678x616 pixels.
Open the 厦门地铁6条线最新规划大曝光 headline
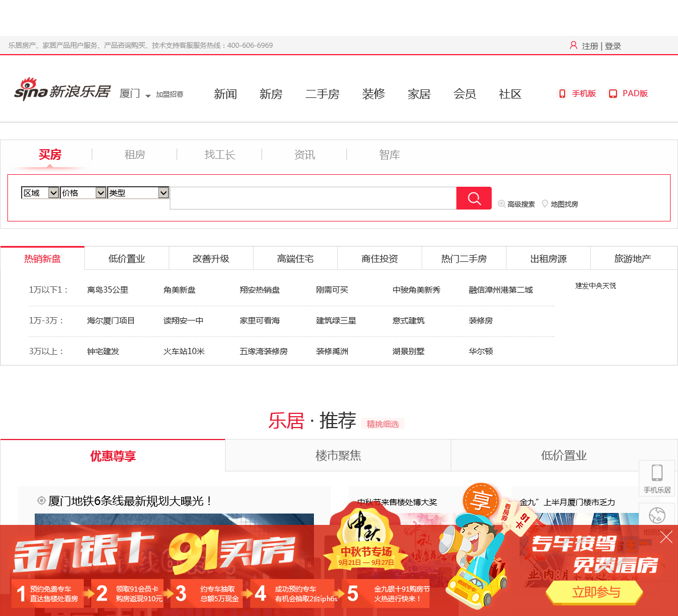point(130,501)
